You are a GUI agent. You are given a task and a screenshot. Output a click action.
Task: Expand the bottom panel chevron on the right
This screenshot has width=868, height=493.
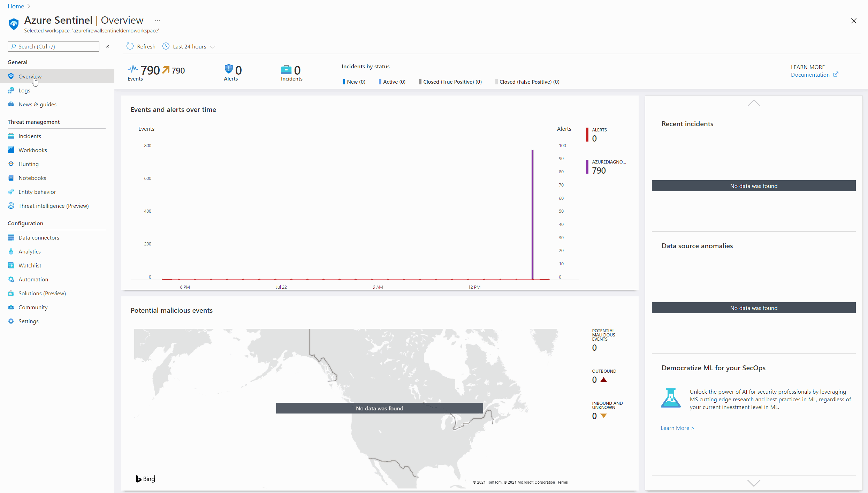[754, 483]
